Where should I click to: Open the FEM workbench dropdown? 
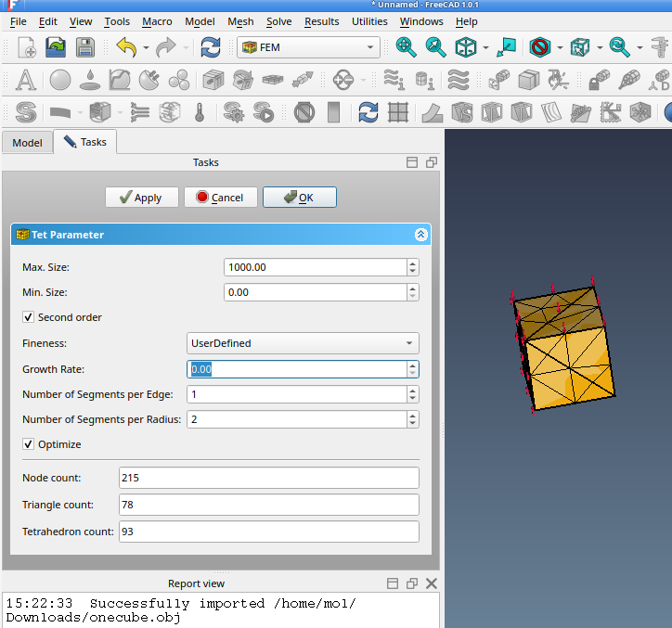308,47
